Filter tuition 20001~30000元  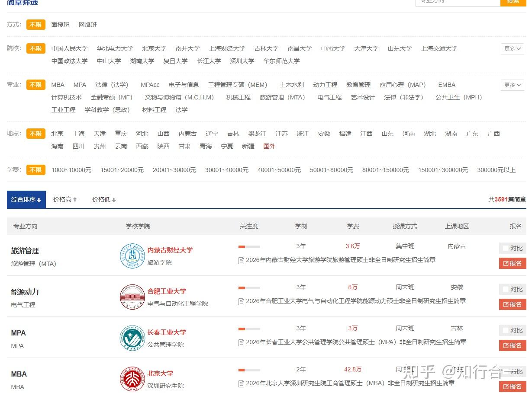click(174, 170)
